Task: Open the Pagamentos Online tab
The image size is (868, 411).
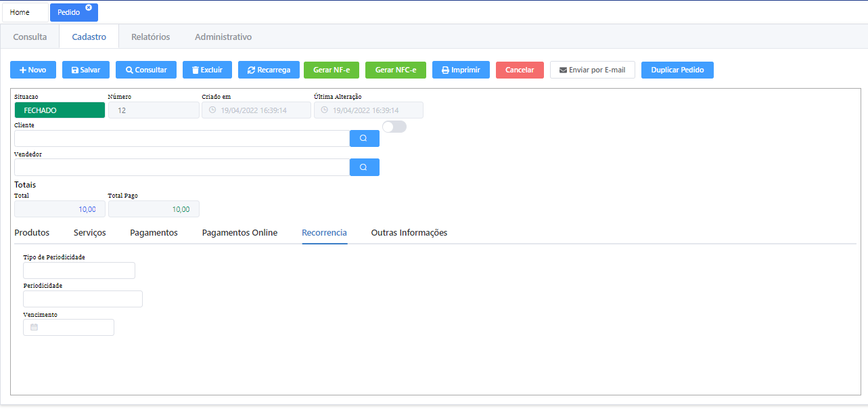Action: 239,232
